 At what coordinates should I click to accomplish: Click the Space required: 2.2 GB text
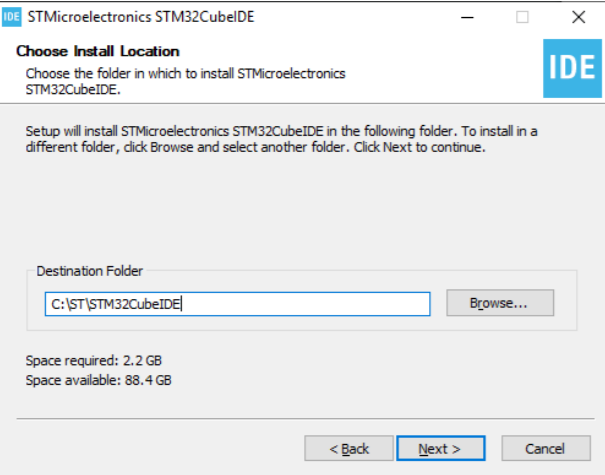[x=94, y=360]
